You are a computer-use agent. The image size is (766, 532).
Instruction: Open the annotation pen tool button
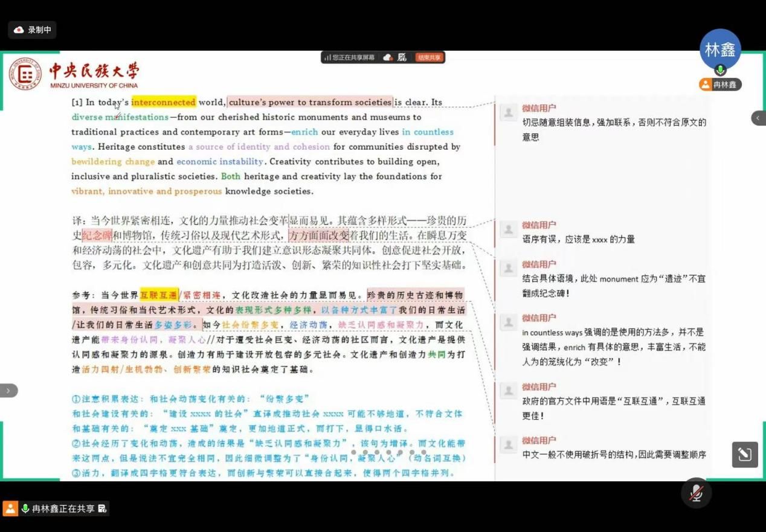[744, 454]
